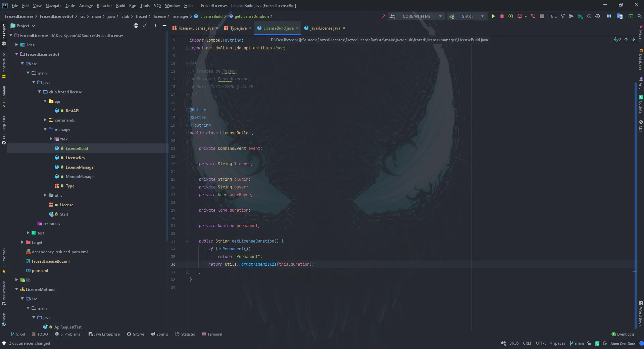Open the Refactor menu
This screenshot has height=349, width=644.
(104, 6)
